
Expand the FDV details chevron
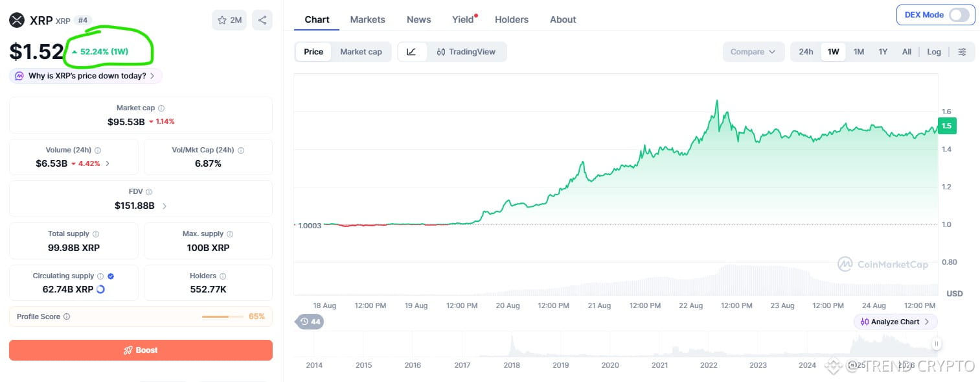click(165, 206)
